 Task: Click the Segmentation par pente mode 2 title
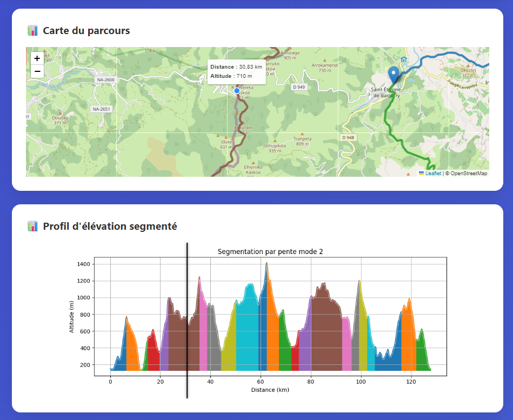point(270,251)
